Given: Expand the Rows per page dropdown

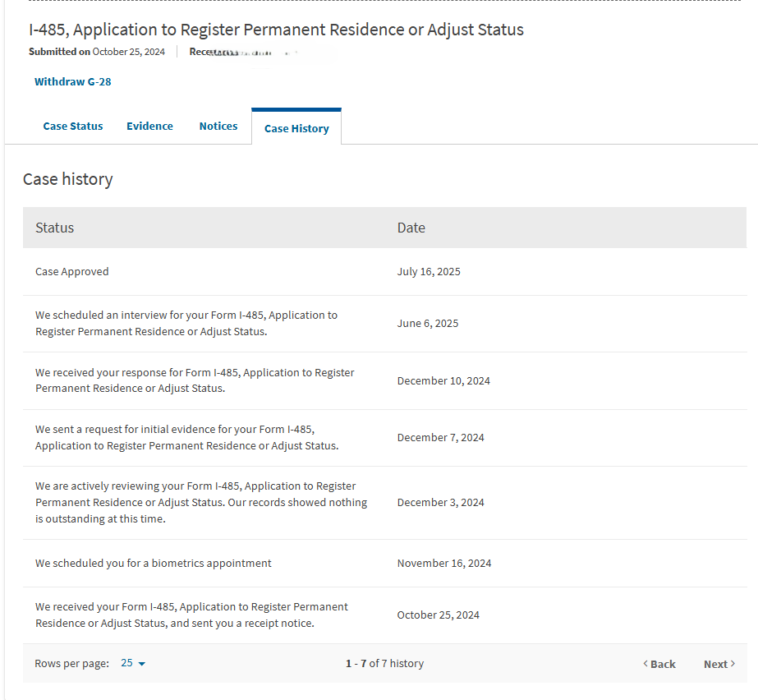Looking at the screenshot, I should 133,664.
